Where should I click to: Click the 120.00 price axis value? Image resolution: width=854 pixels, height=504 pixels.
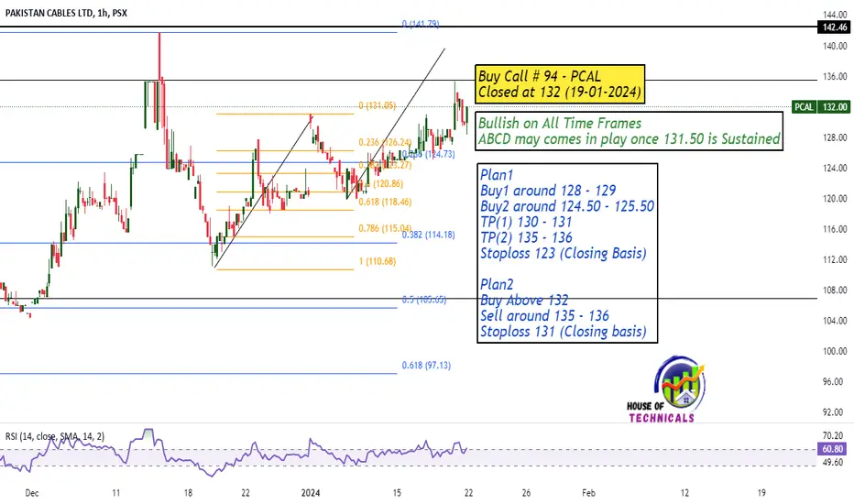click(835, 199)
